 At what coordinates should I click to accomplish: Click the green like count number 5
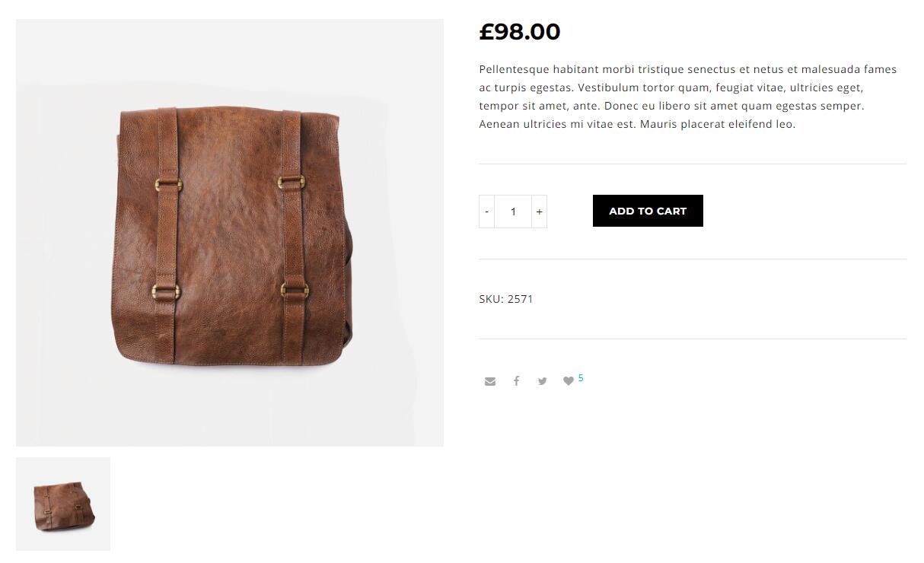coord(581,378)
